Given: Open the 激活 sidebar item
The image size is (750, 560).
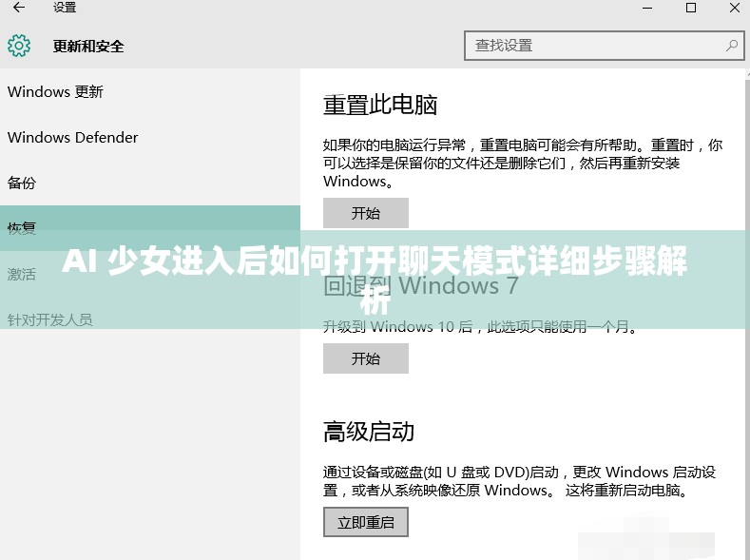Looking at the screenshot, I should click(22, 274).
